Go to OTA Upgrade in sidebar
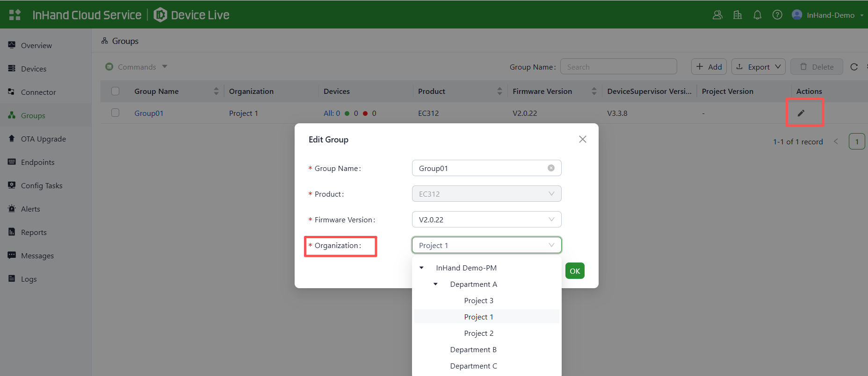868x376 pixels. point(43,139)
